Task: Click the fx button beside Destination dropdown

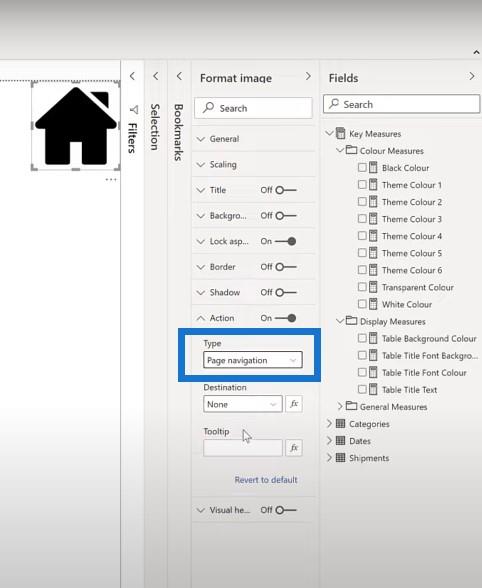Action: tap(294, 404)
